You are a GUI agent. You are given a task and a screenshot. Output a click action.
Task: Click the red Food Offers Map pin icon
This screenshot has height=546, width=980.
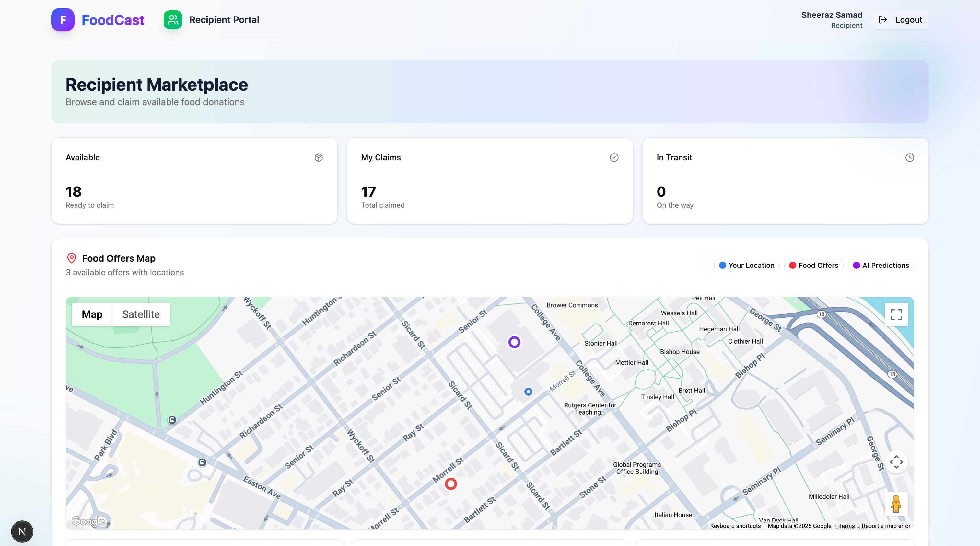[72, 258]
